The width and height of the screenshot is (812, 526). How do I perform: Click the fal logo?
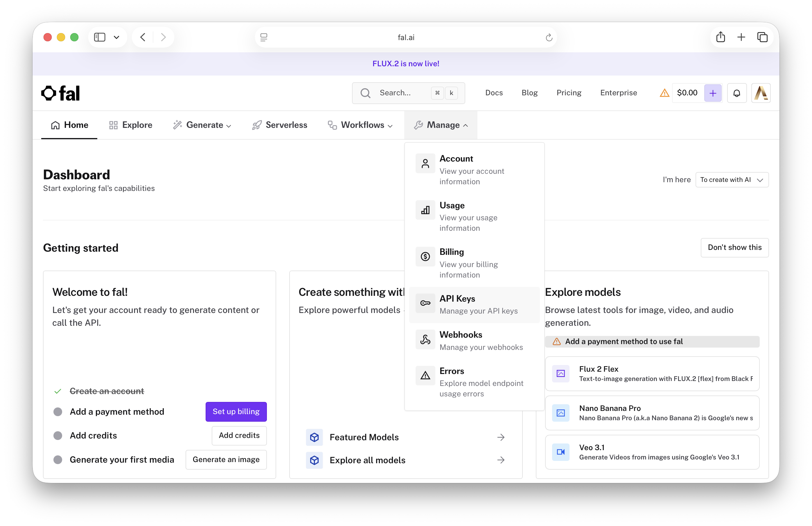[x=60, y=93]
